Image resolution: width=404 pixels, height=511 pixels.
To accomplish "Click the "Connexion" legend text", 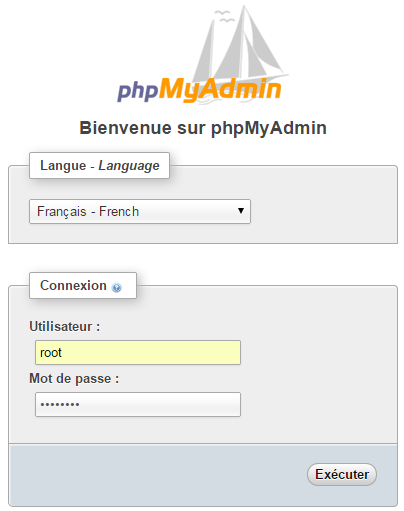I will (73, 285).
